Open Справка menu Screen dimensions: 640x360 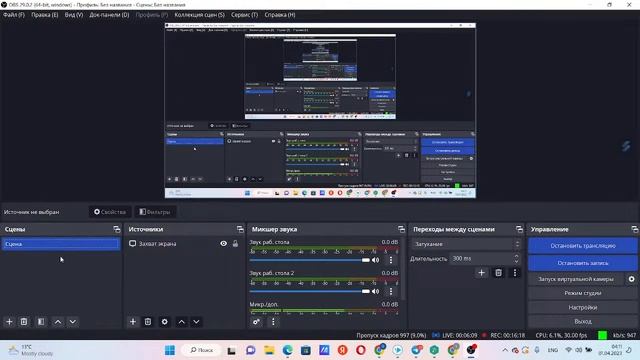click(280, 15)
